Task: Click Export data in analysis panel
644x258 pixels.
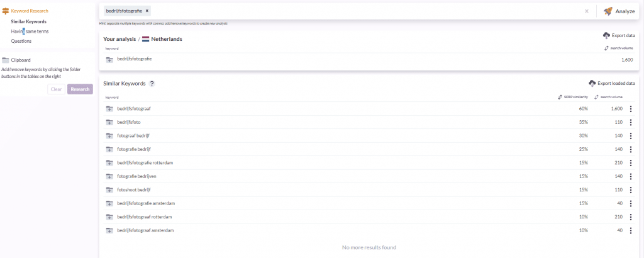Action: (619, 36)
